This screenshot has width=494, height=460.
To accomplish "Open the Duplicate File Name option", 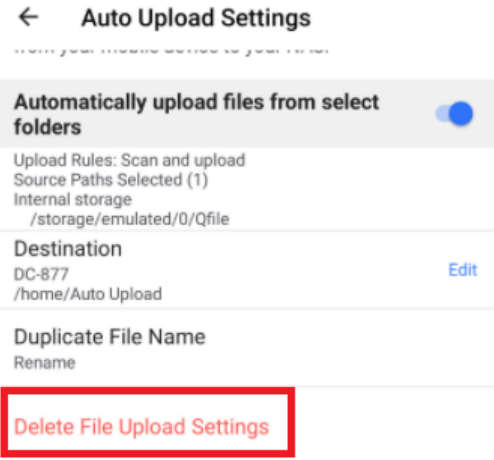I will click(247, 348).
